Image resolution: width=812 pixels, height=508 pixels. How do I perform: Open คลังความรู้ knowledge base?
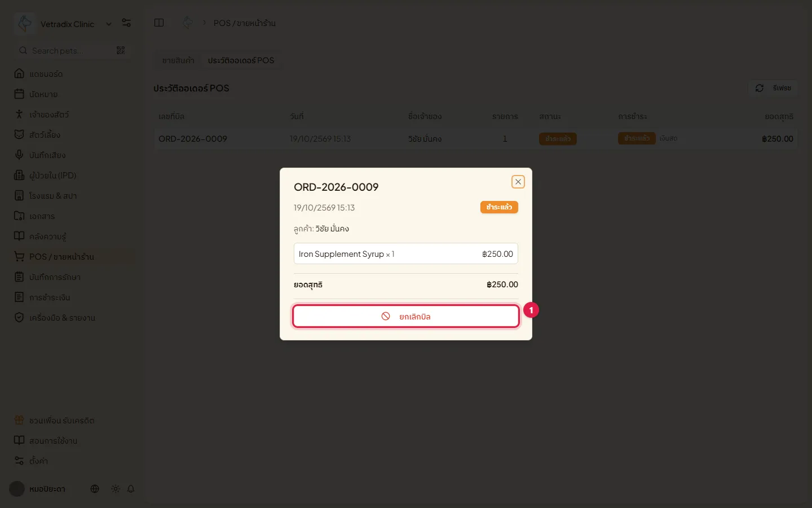[73, 237]
